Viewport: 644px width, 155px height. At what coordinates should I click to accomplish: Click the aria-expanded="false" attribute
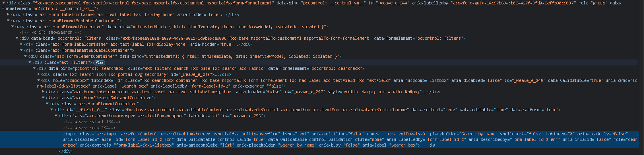point(258,86)
